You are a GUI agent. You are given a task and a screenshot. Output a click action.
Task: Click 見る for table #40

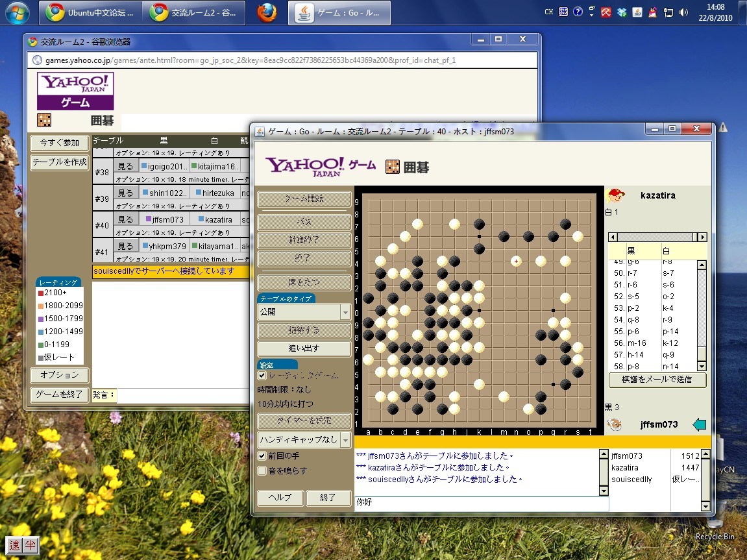pyautogui.click(x=126, y=219)
